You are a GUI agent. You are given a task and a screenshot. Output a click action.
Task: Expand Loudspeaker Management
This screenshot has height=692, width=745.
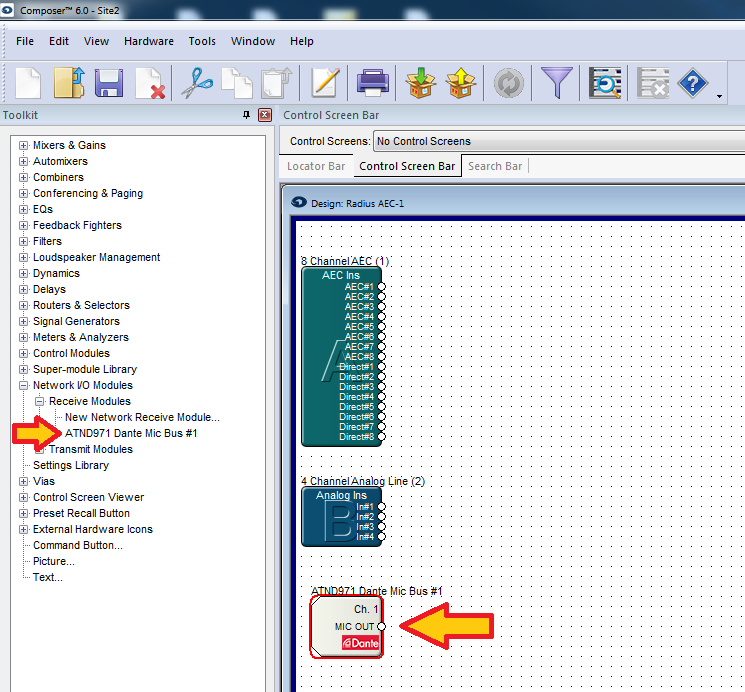pyautogui.click(x=23, y=258)
